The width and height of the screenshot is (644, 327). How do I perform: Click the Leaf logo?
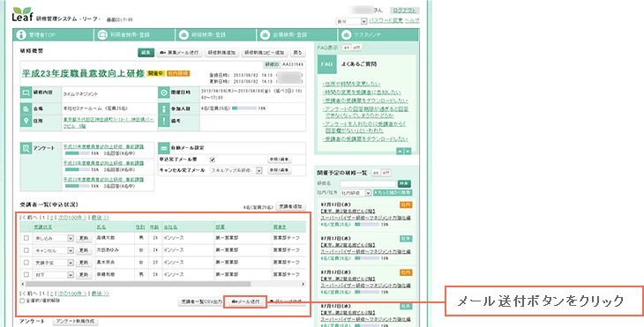[22, 14]
